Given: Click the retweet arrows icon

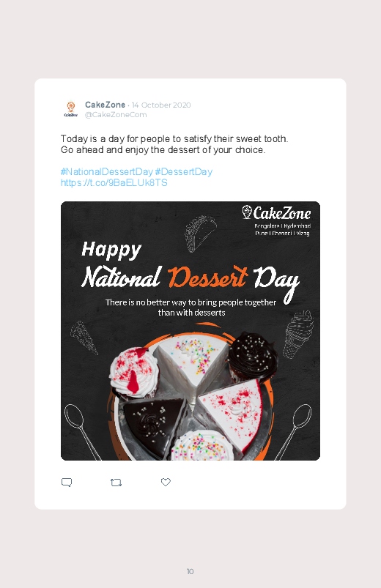Looking at the screenshot, I should click(116, 483).
